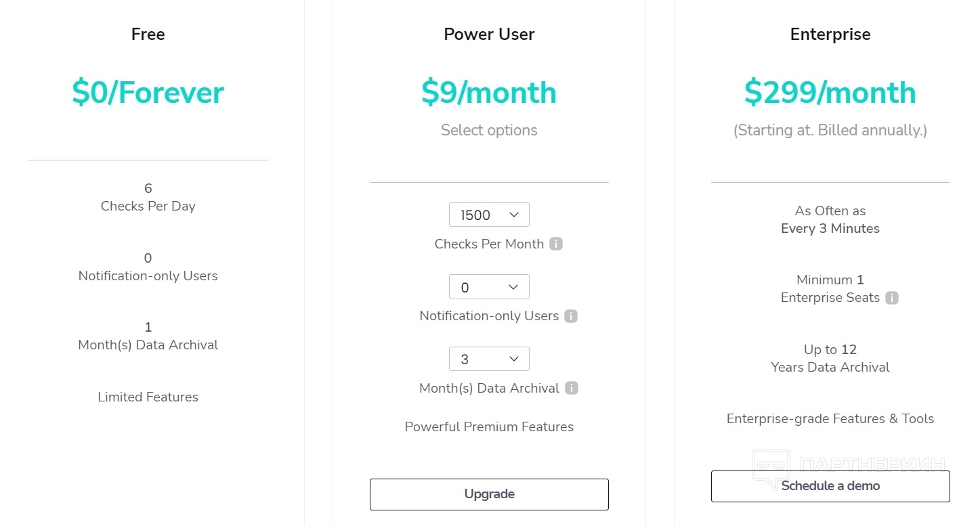Select the Enterprise plan heading
980x526 pixels.
click(830, 35)
